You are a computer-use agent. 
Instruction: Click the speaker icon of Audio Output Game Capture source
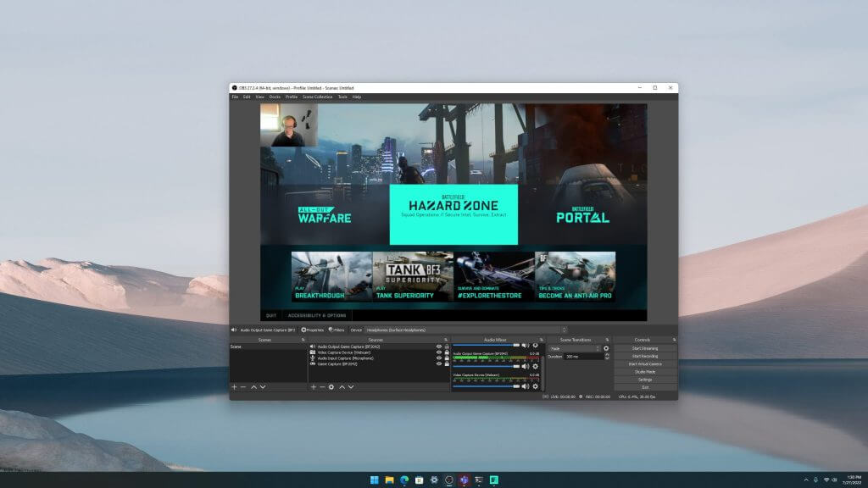(x=312, y=347)
